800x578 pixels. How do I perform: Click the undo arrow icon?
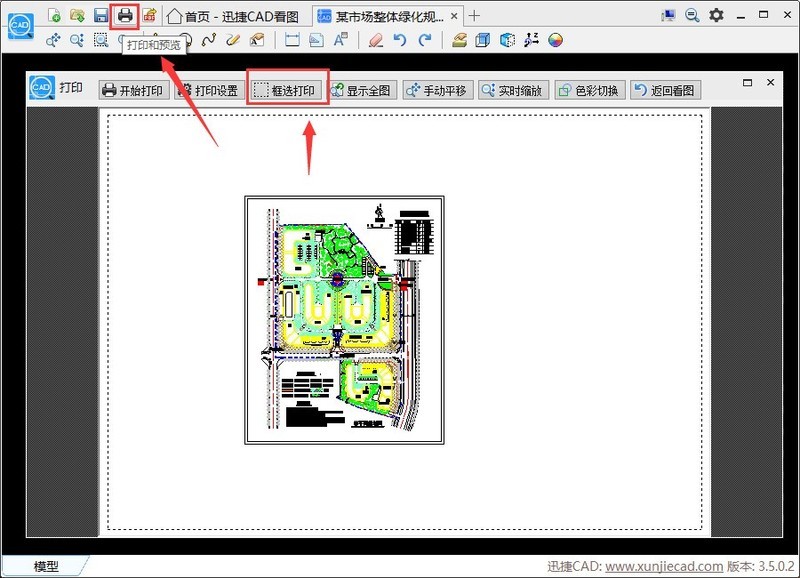coord(400,40)
